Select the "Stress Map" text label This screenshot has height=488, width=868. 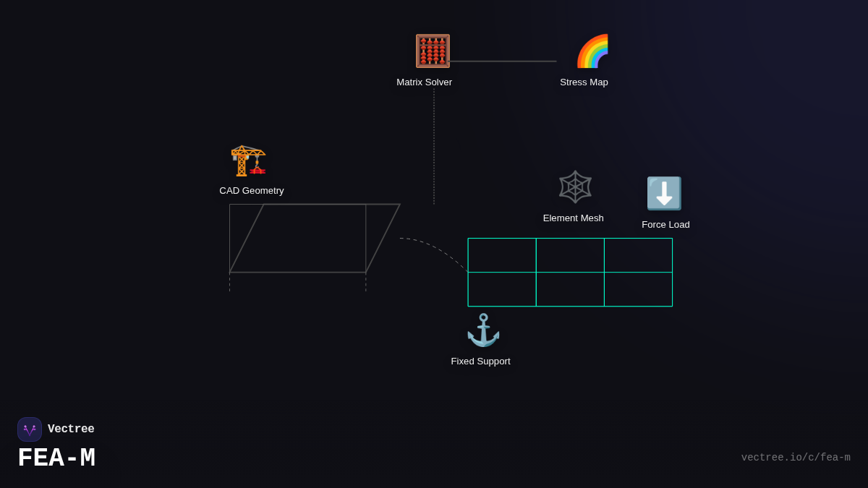[584, 82]
